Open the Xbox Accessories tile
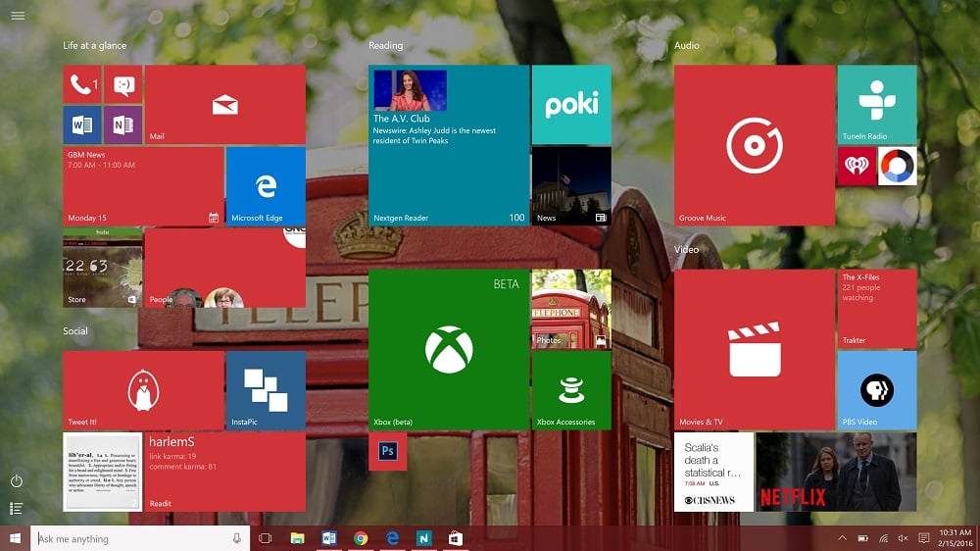This screenshot has height=551, width=980. coord(571,390)
